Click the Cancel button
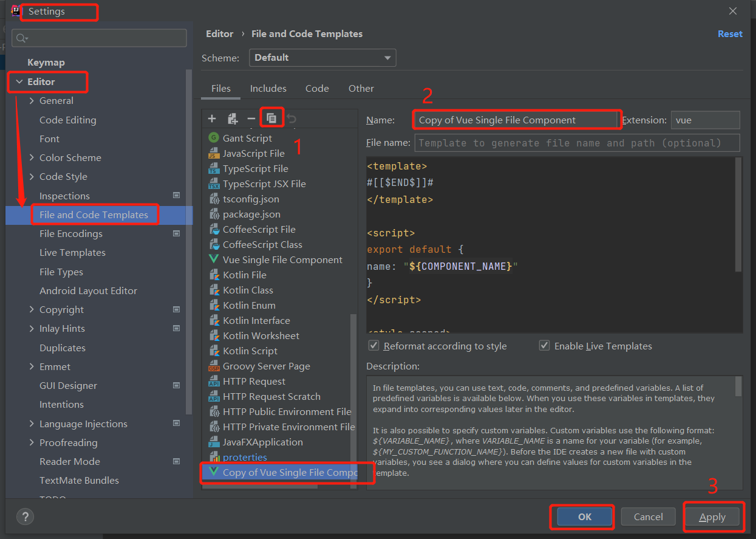Screen dimensions: 756x539 point(649,517)
